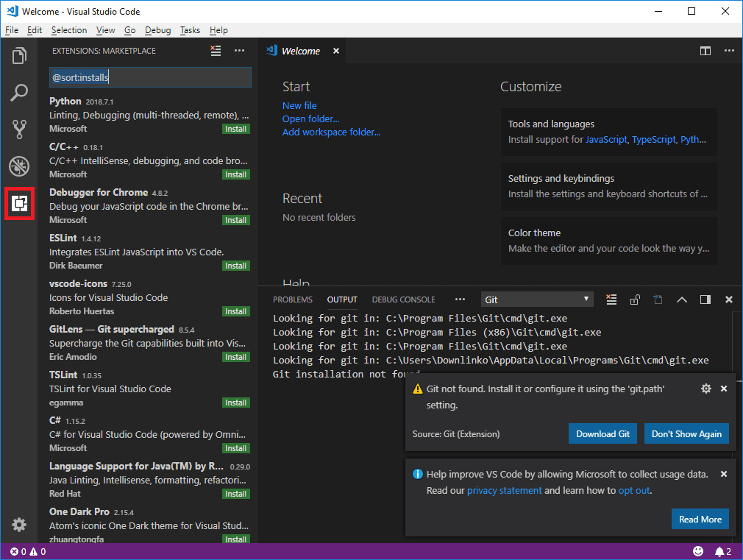This screenshot has height=560, width=743.
Task: Open the Tasks menu
Action: tap(190, 30)
